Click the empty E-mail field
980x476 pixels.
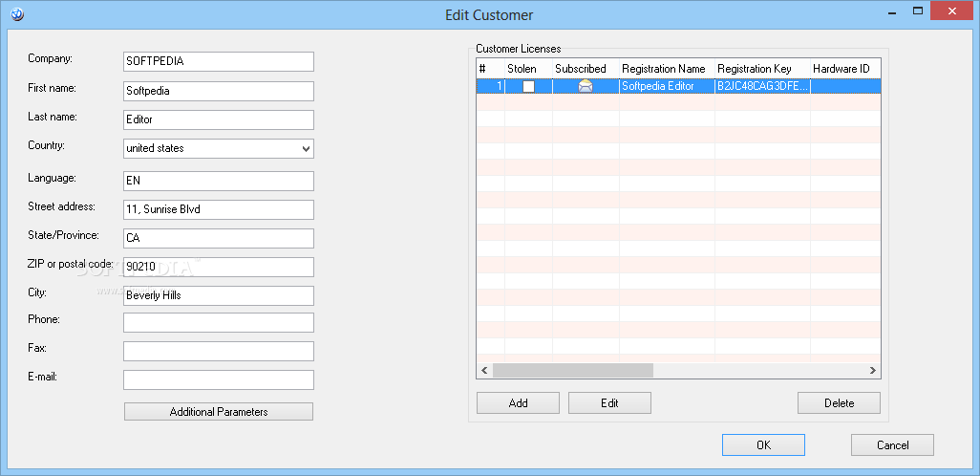pyautogui.click(x=219, y=379)
